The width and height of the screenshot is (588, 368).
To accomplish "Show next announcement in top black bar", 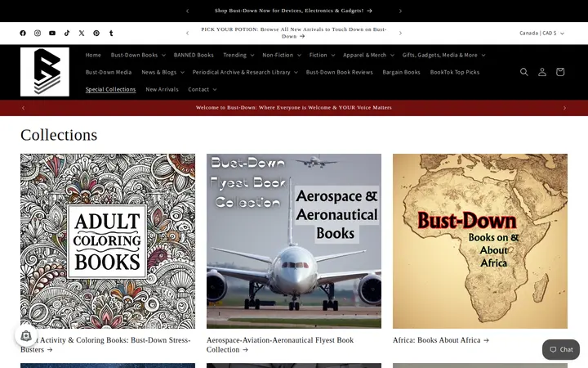I will click(x=400, y=11).
